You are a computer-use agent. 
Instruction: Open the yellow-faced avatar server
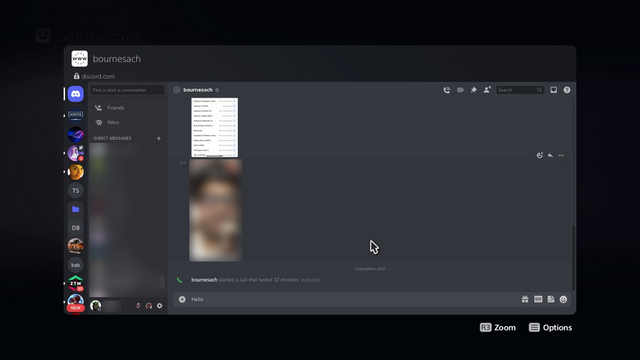76,172
